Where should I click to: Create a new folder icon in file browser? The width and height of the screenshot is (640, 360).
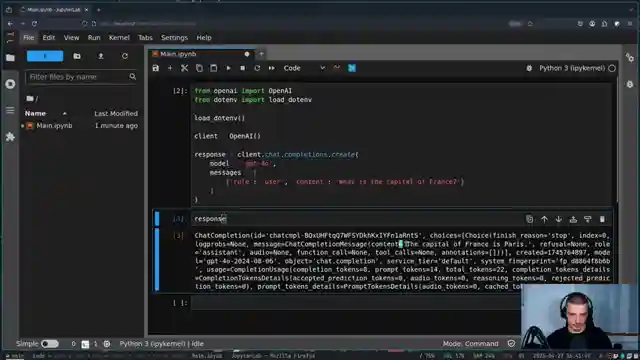[77, 56]
